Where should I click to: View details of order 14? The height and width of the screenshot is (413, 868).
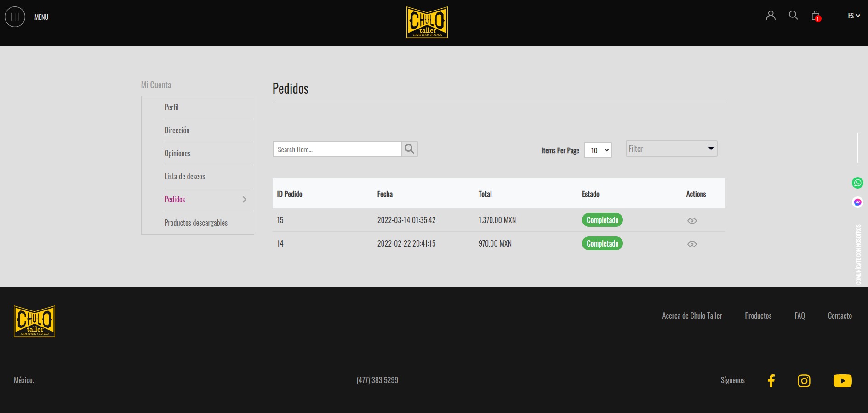point(691,244)
